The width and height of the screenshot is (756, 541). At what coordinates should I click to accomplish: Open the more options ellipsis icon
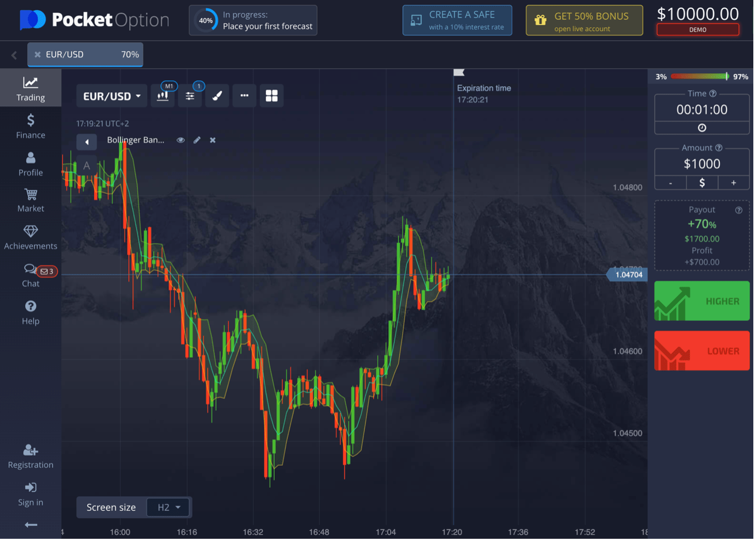click(244, 96)
